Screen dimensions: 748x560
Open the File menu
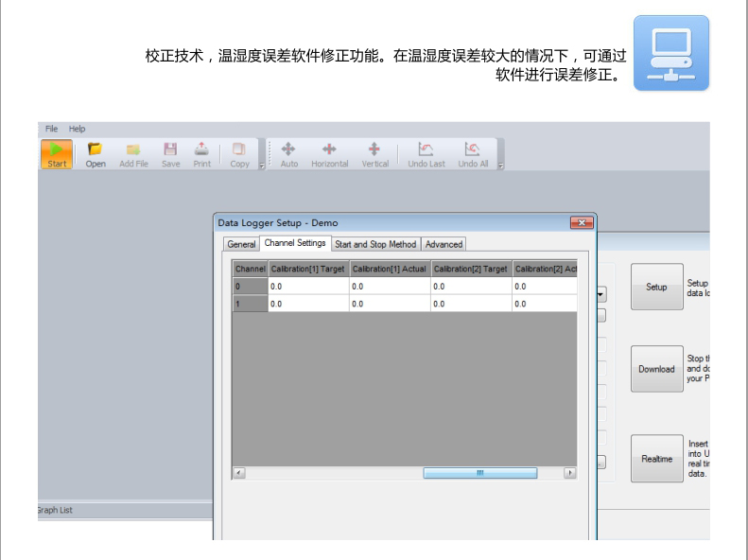[x=51, y=129]
